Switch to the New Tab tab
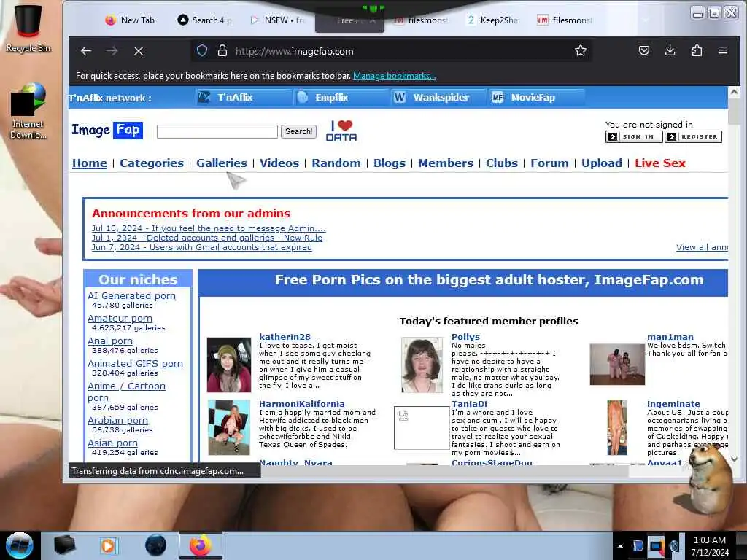This screenshot has height=560, width=747. tap(130, 20)
